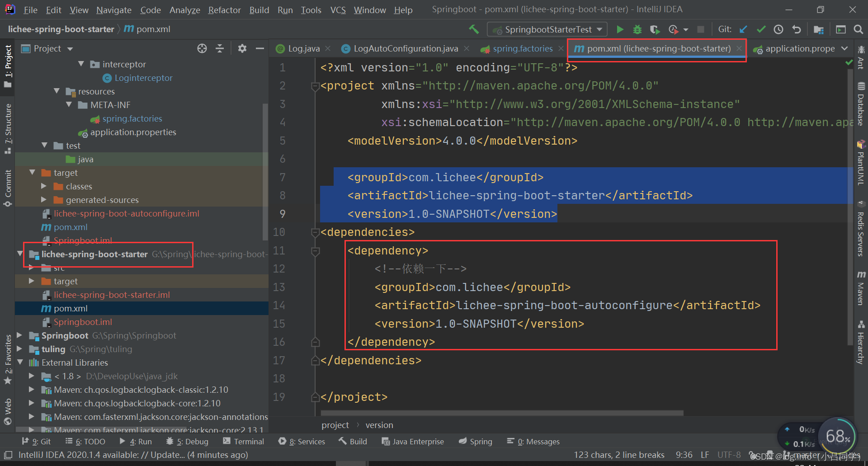Screen dimensions: 868x466
Task: Switch to LogAutoConfiguration.java tab
Action: pos(405,49)
